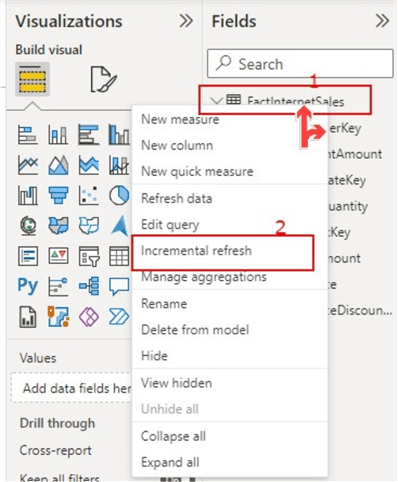Select the KPI visual
The image size is (398, 482).
58,256
